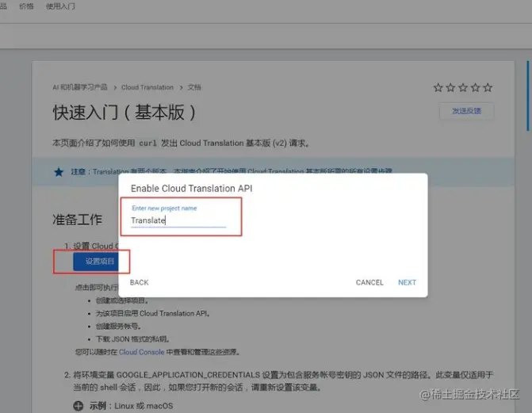This screenshot has width=532, height=413.
Task: Open the AI 和机器学习产品 breadcrumb
Action: click(x=80, y=87)
